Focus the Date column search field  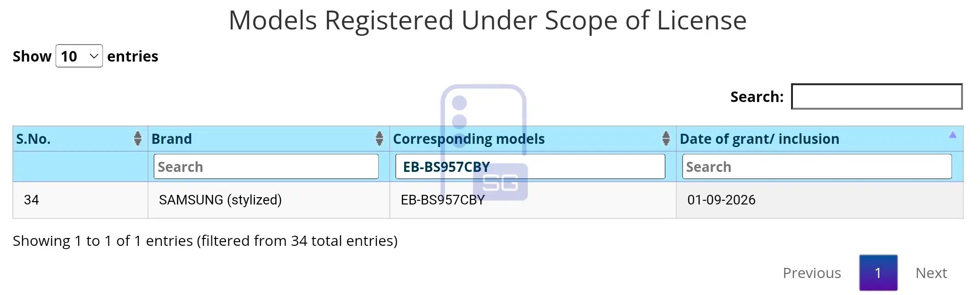pyautogui.click(x=817, y=166)
